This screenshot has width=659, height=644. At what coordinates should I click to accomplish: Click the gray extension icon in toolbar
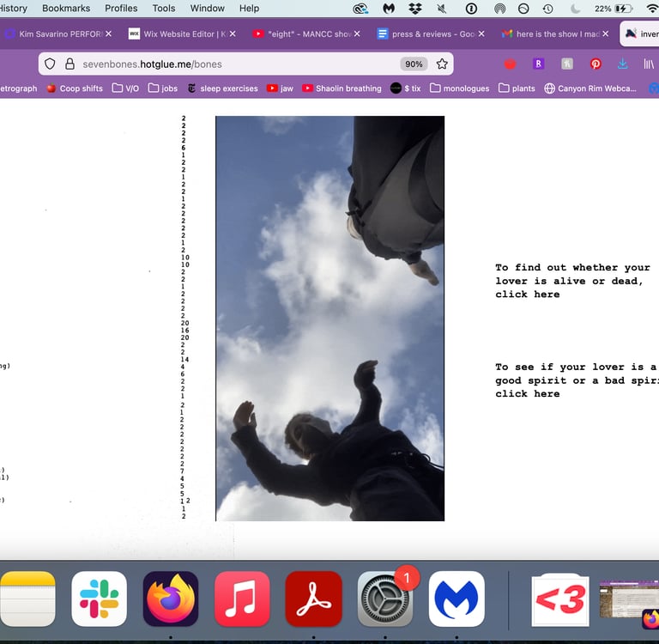click(x=567, y=64)
